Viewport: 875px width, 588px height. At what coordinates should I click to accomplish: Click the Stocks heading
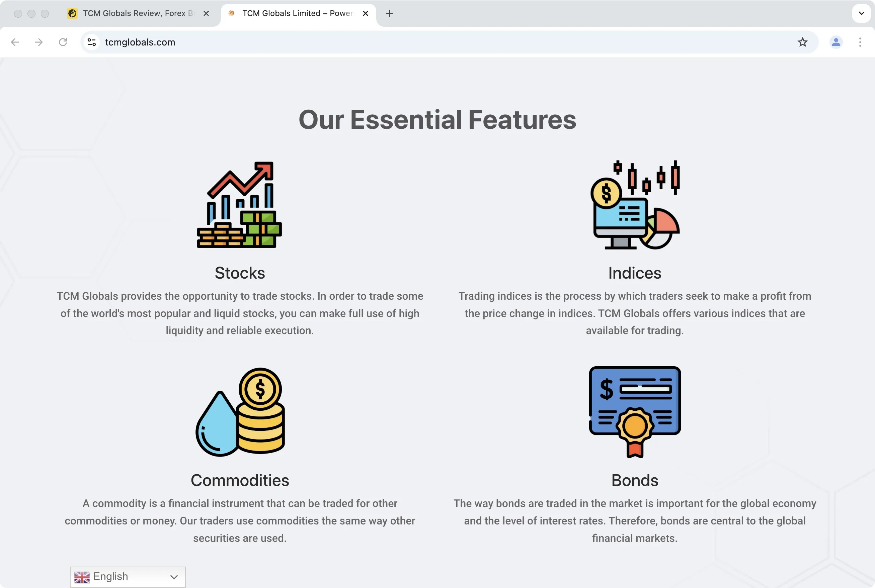pos(240,273)
